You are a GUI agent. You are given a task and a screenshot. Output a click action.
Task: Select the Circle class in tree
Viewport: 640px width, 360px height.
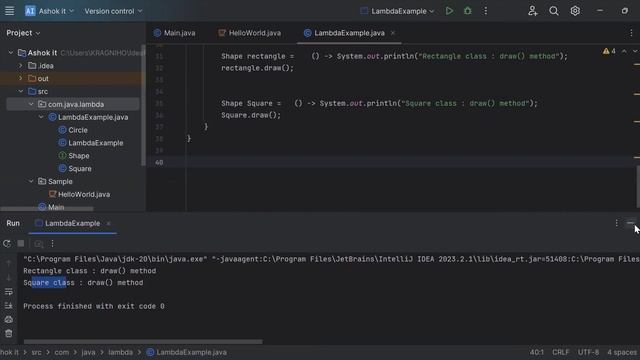(73, 130)
